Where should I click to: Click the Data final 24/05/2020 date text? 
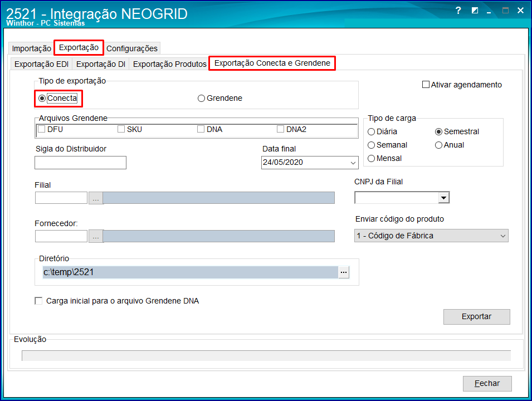(x=283, y=163)
